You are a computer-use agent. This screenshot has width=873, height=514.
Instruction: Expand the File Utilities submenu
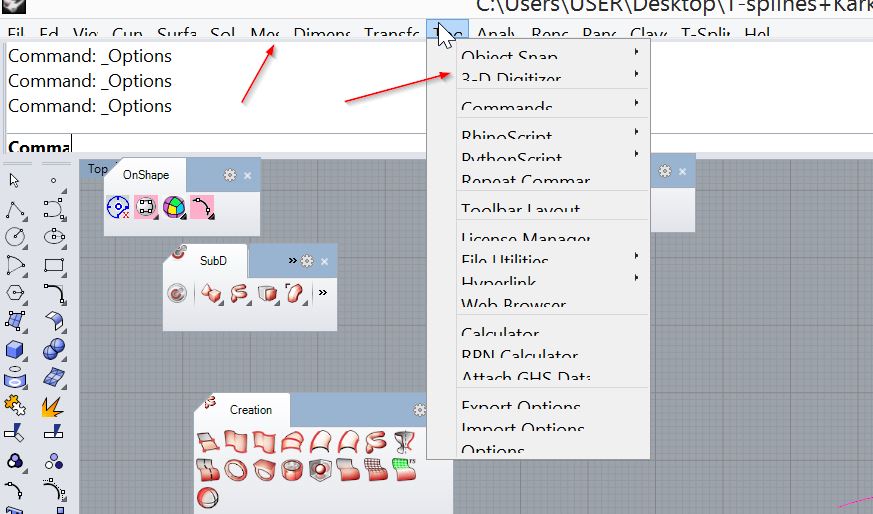[x=553, y=256]
